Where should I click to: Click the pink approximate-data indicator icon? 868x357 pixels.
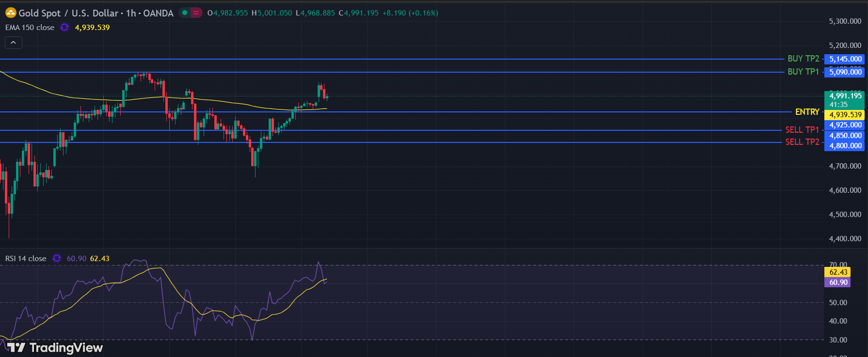pos(196,13)
